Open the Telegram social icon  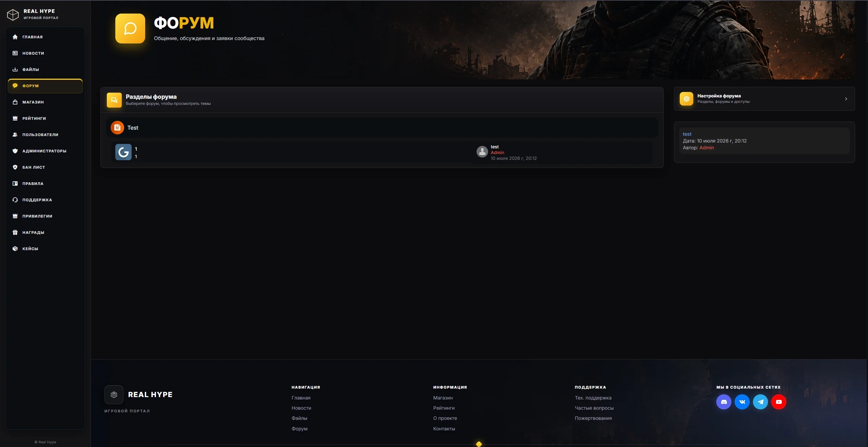pyautogui.click(x=760, y=402)
